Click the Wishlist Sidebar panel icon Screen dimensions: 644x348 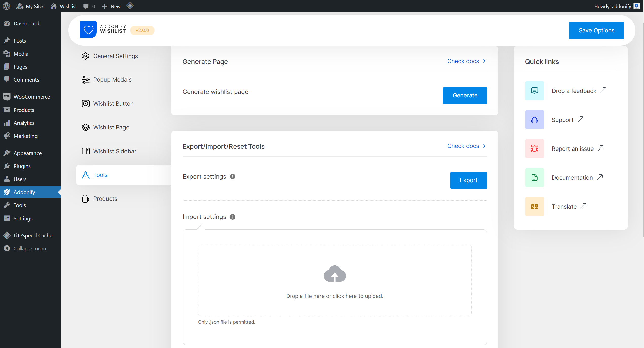click(86, 151)
